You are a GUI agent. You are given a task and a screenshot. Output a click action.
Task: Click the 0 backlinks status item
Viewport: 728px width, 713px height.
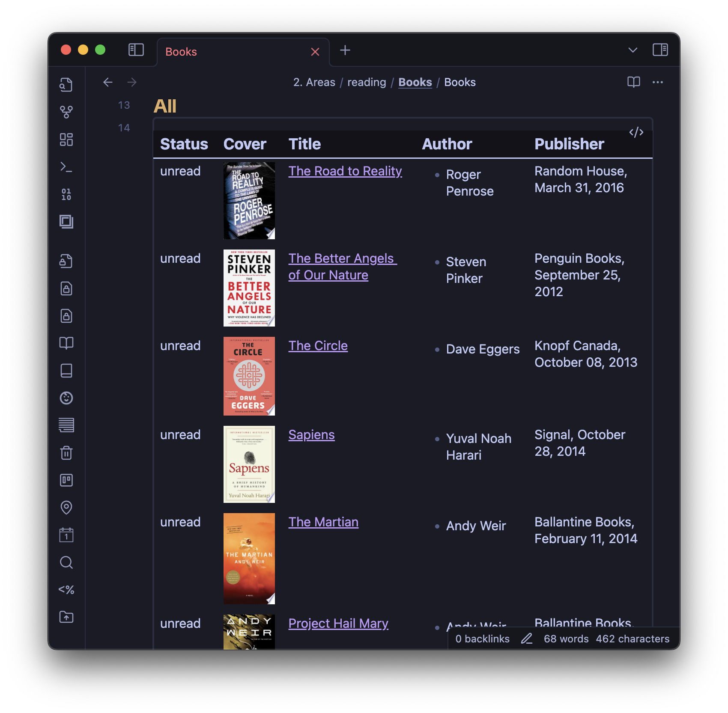point(482,639)
